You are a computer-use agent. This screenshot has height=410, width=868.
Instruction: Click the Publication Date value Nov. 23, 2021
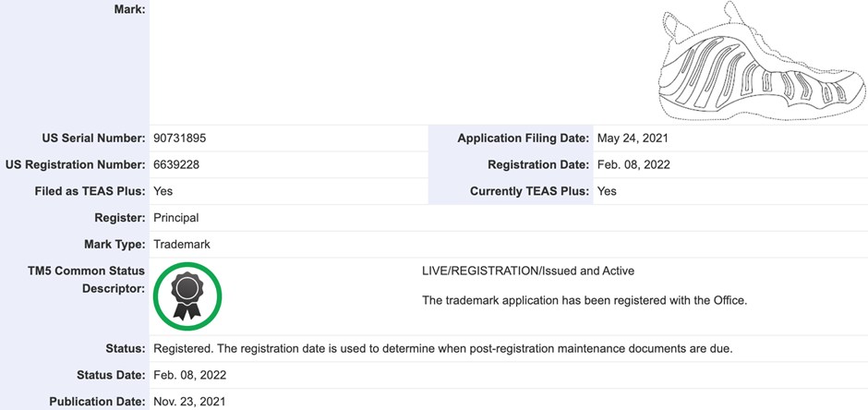tap(189, 403)
